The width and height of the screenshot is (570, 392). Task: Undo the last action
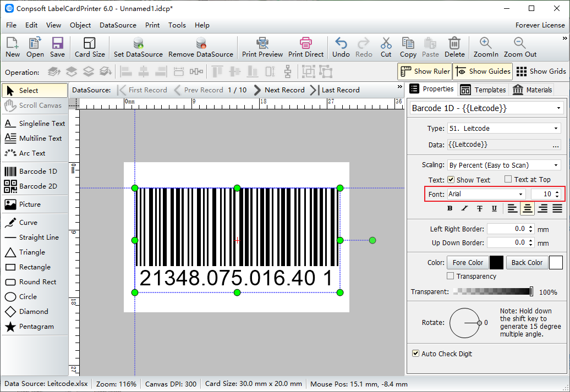[341, 47]
